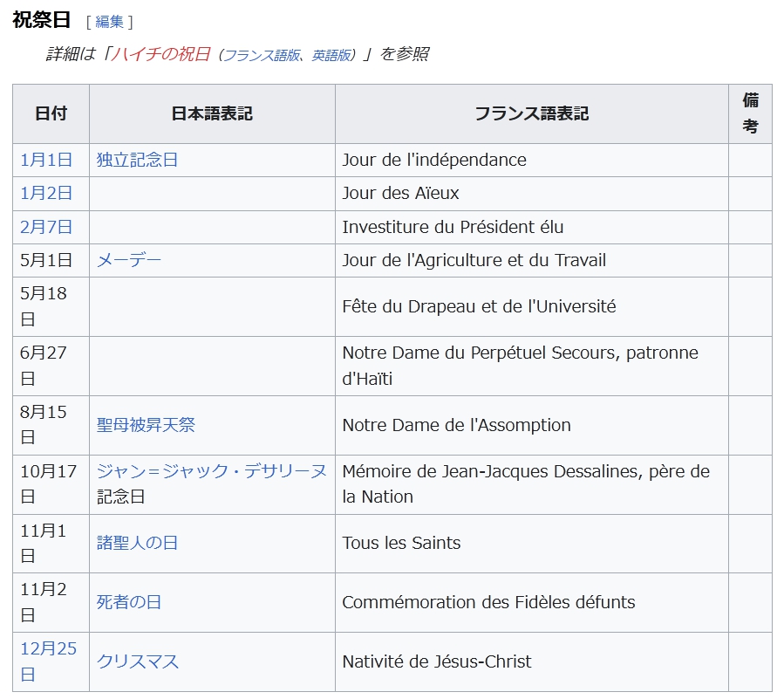The height and width of the screenshot is (699, 784).
Task: Click the 12月25日 date link
Action: tap(48, 648)
